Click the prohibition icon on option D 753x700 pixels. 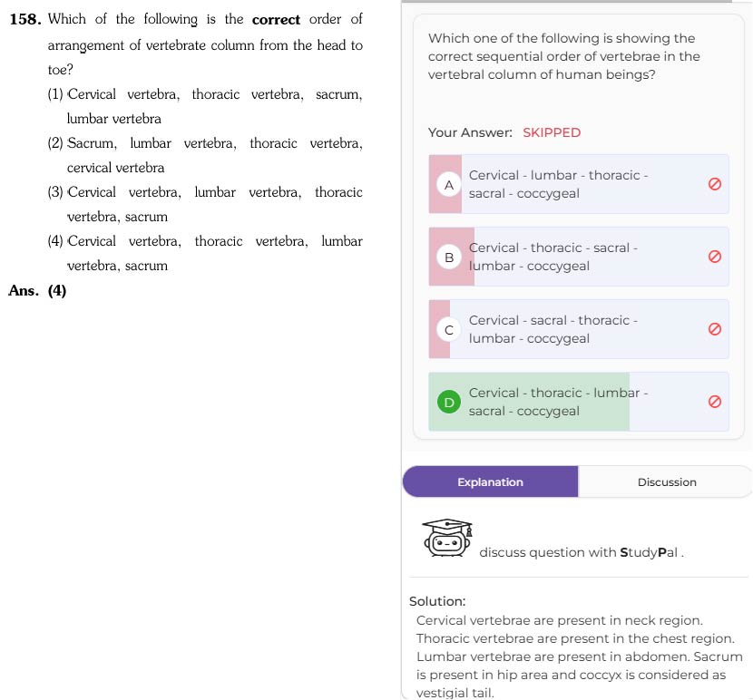click(715, 402)
